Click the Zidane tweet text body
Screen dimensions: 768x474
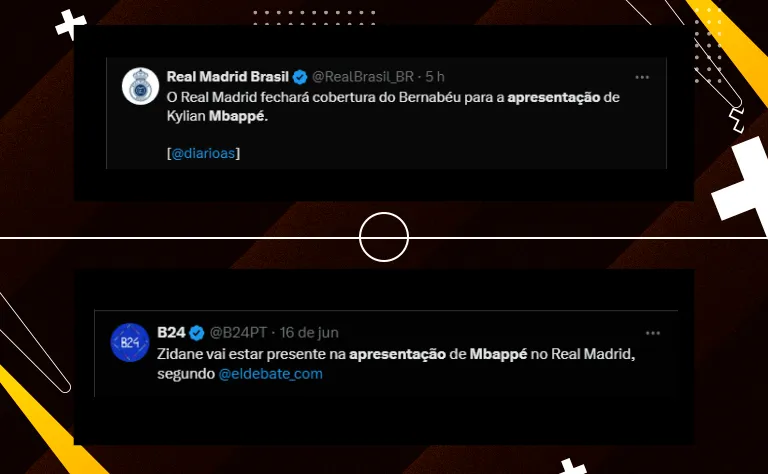396,364
